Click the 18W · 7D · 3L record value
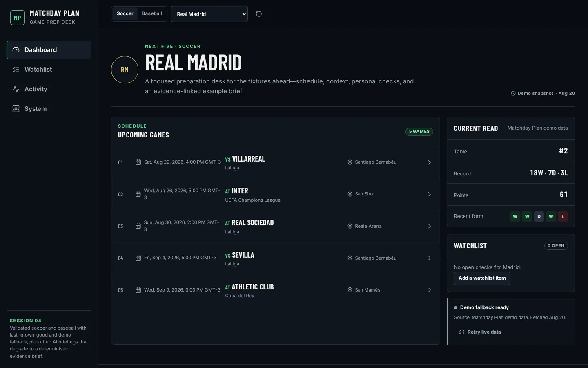This screenshot has height=368, width=588. click(549, 173)
